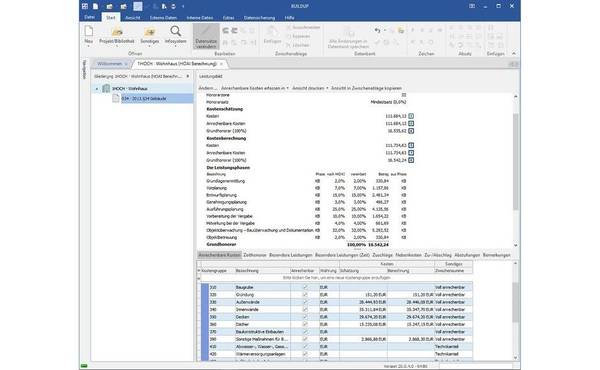This screenshot has height=370, width=600.
Task: Open Anrechenbare Kosten erfassen in dropdown
Action: [x=255, y=88]
